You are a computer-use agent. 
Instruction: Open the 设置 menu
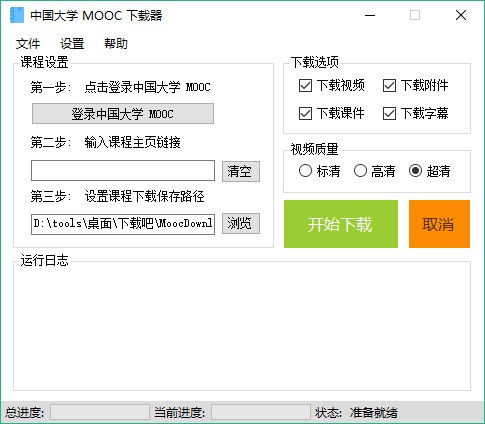click(72, 44)
